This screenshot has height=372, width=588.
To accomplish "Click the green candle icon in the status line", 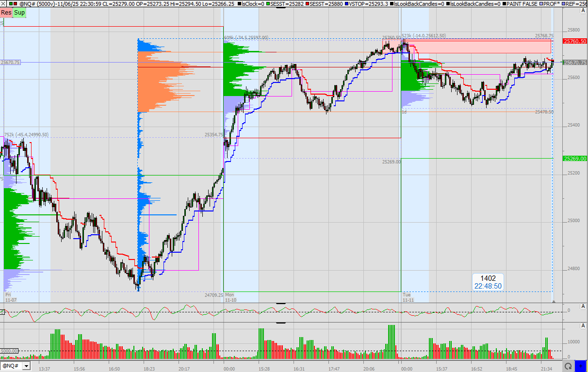I will [x=11, y=4].
